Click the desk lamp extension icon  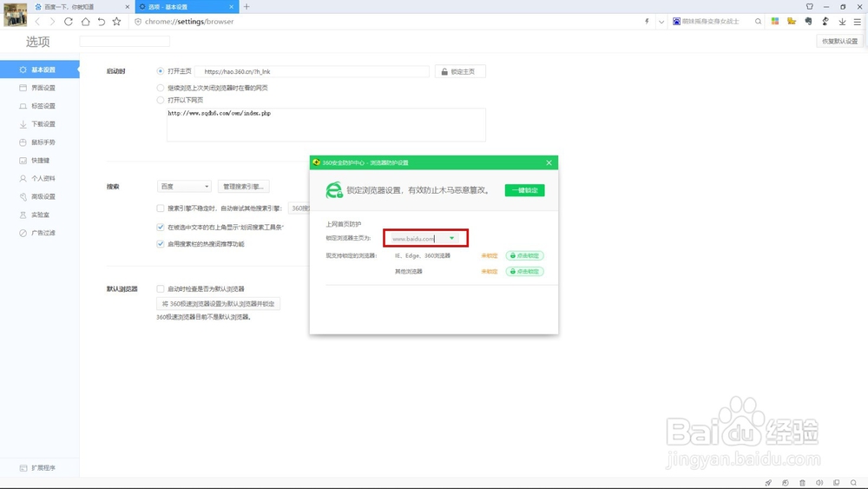825,21
